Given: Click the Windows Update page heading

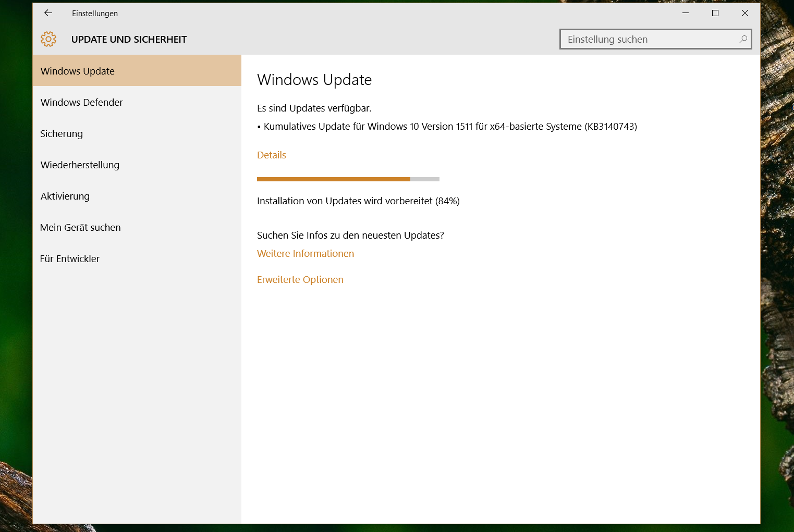Looking at the screenshot, I should (314, 80).
